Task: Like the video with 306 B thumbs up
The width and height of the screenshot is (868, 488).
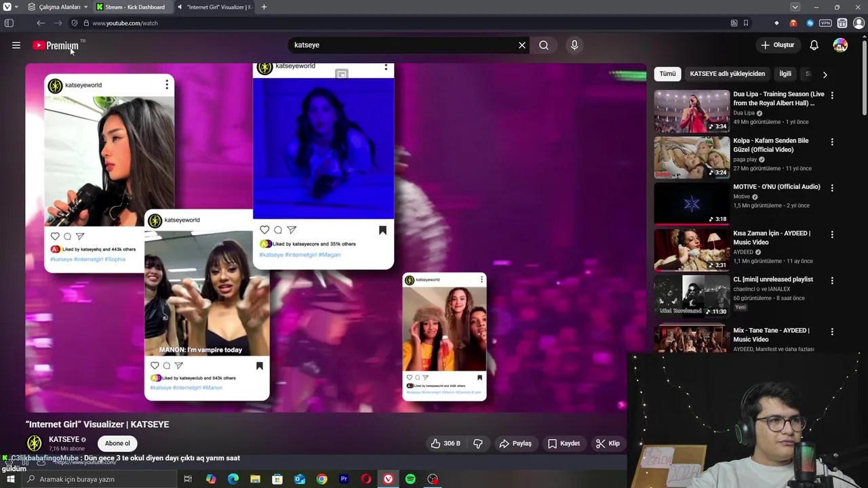Action: point(446,443)
